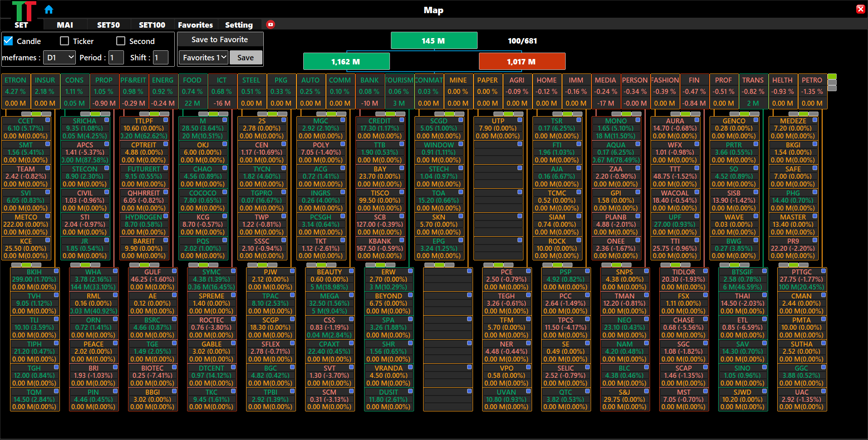
Task: Click the blue square marker on KBANK card
Action: (402, 240)
